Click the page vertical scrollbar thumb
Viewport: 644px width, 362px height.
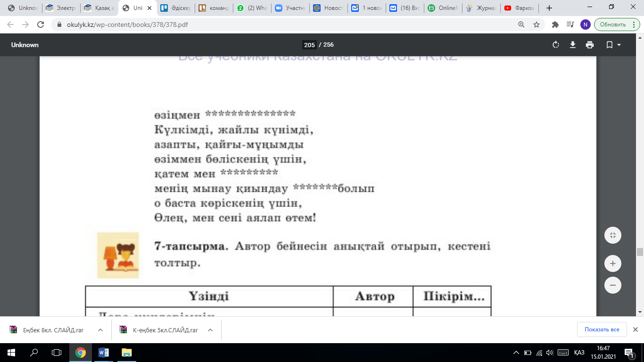[640, 252]
